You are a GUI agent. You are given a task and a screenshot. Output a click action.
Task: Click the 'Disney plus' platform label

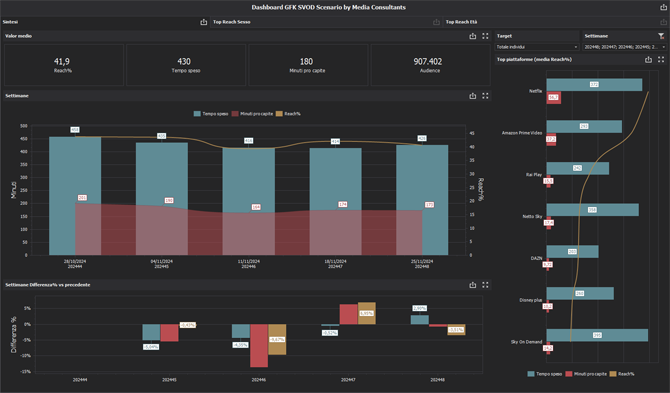[x=531, y=300]
